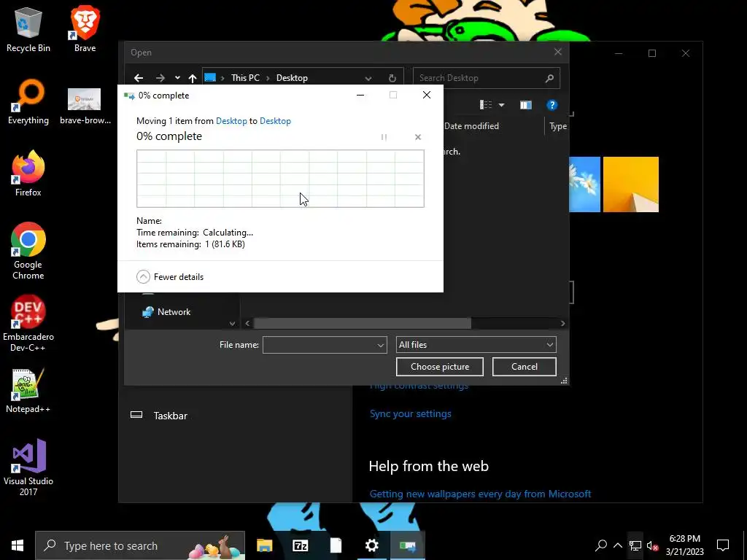Open the Windows Start menu
This screenshot has width=747, height=560.
pyautogui.click(x=18, y=545)
